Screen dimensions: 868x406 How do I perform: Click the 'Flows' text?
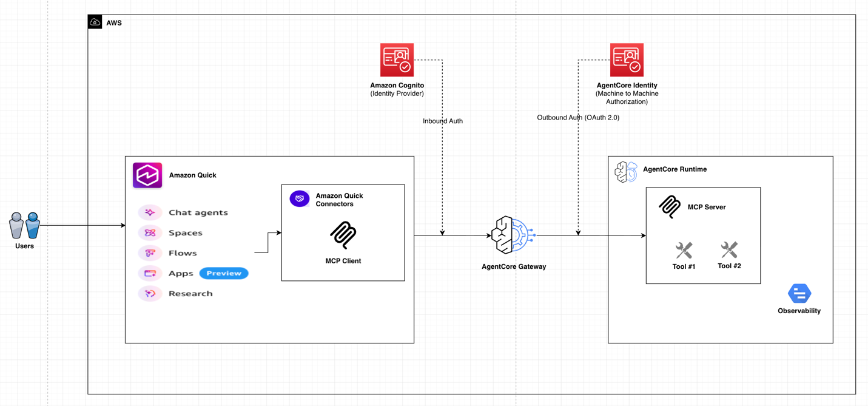pyautogui.click(x=183, y=253)
